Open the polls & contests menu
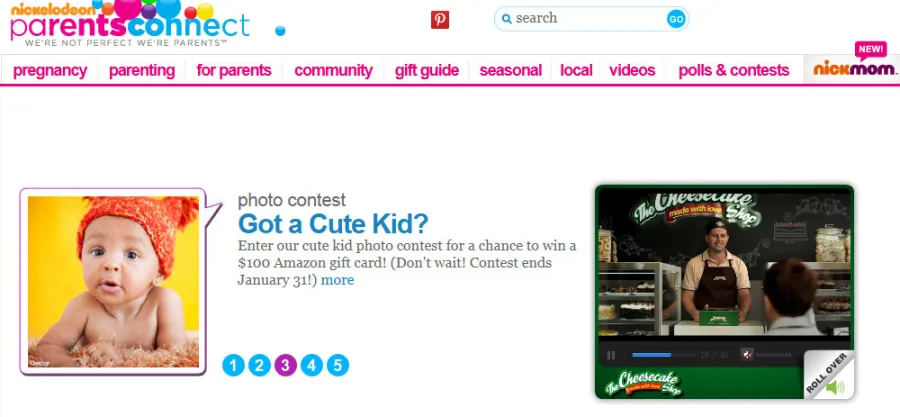The width and height of the screenshot is (900, 417). 734,71
